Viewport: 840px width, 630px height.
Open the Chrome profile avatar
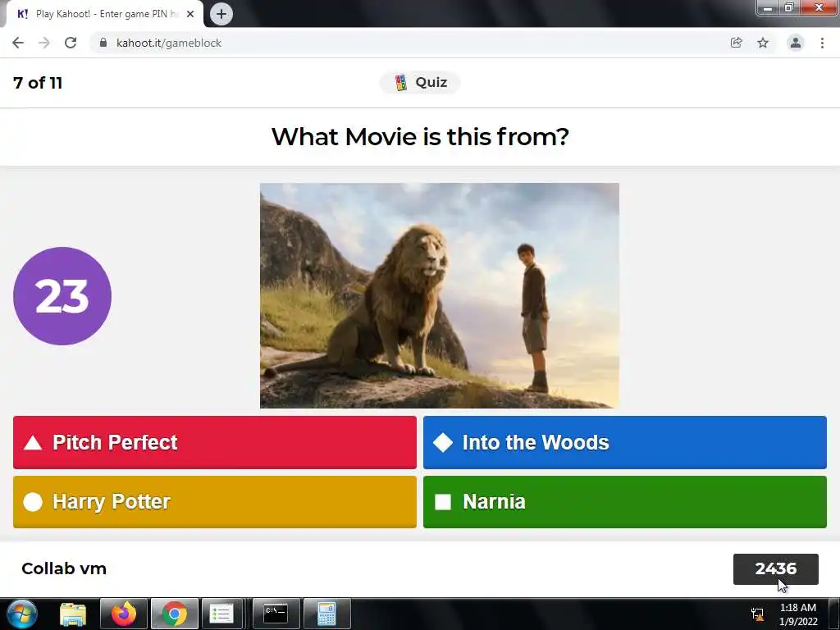(x=796, y=43)
